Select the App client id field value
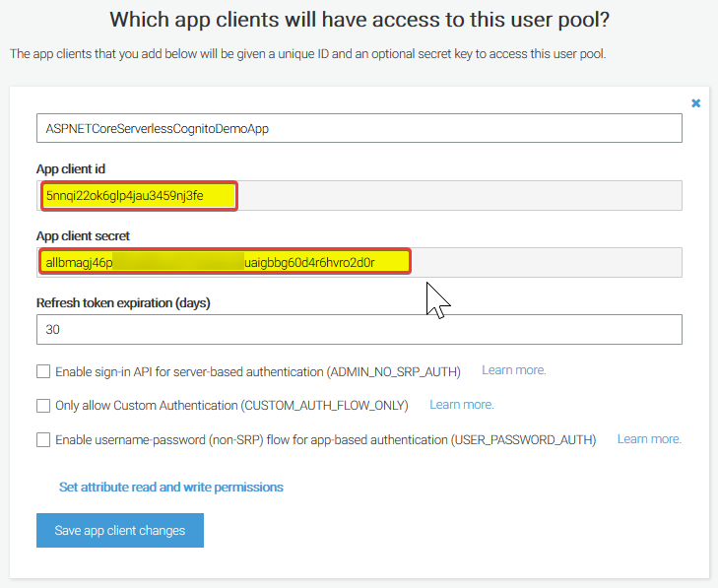Screen dimensions: 718x588 pos(359,196)
